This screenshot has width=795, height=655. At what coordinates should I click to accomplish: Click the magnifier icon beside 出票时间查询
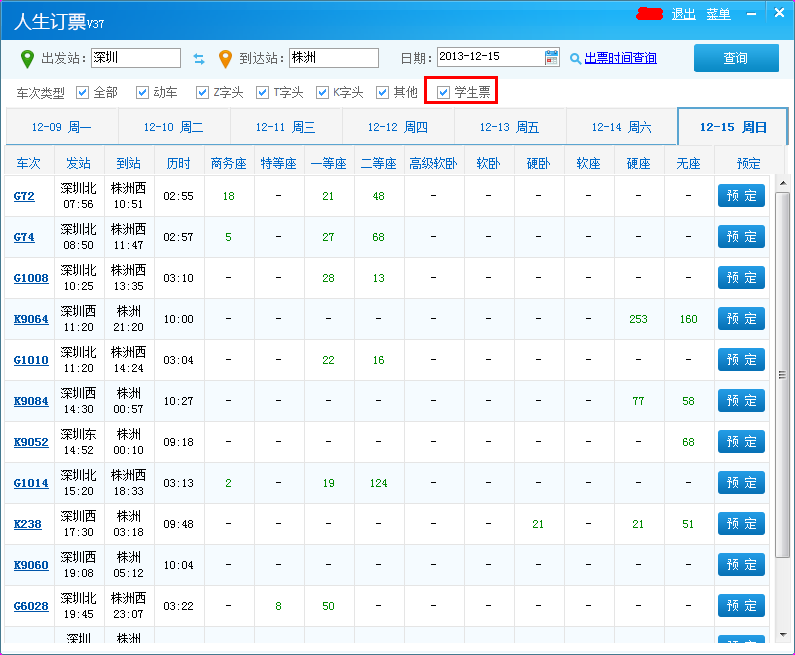(x=575, y=59)
